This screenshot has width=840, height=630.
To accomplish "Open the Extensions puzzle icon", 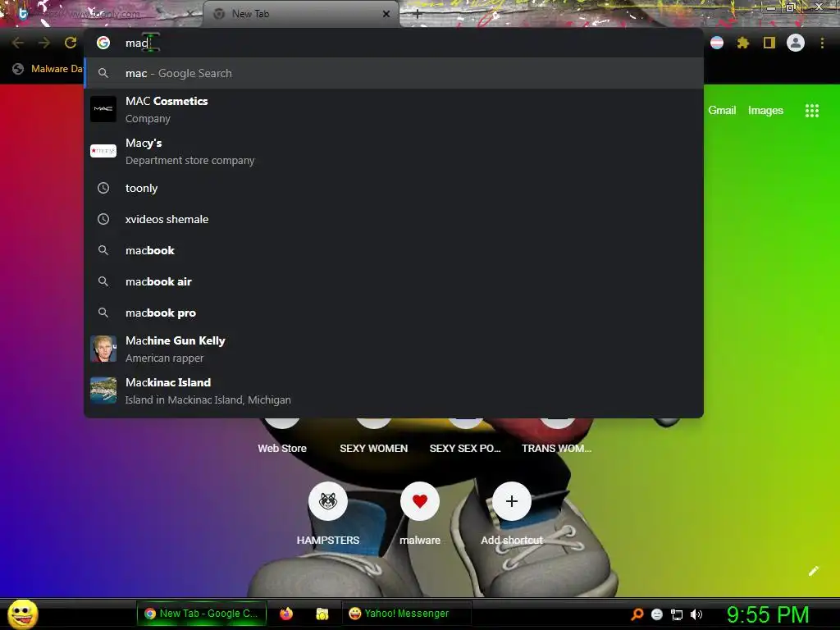I will click(x=742, y=43).
